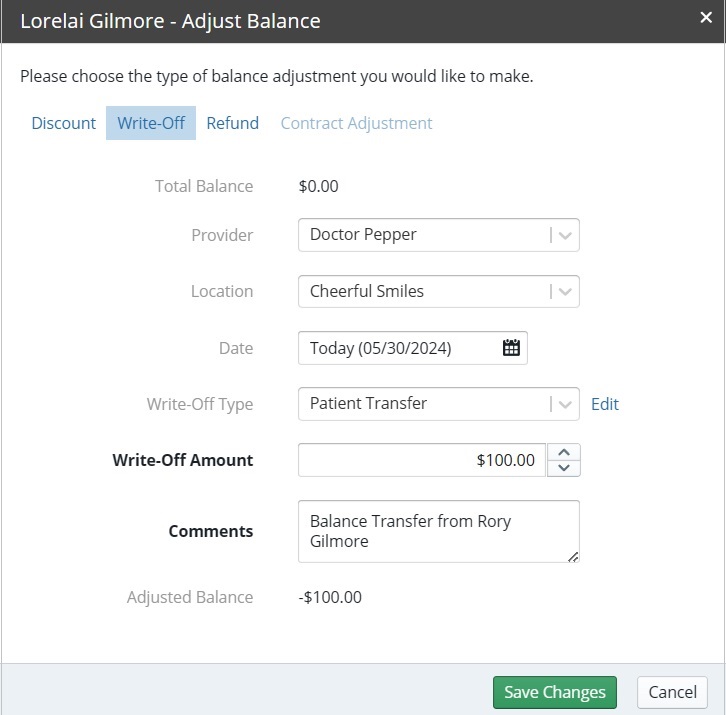The width and height of the screenshot is (726, 715).
Task: Expand the Location dropdown arrow
Action: tap(565, 292)
